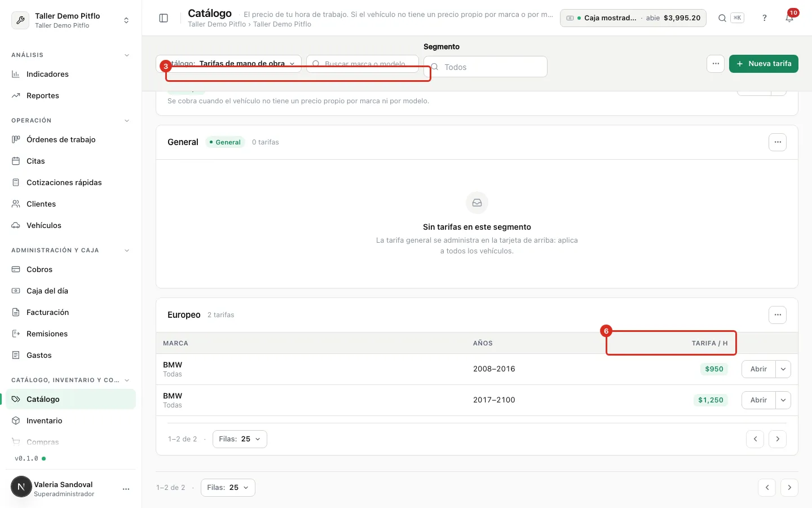Open notifications bell with 10 badge
Screen dimensions: 812x508
click(x=789, y=18)
